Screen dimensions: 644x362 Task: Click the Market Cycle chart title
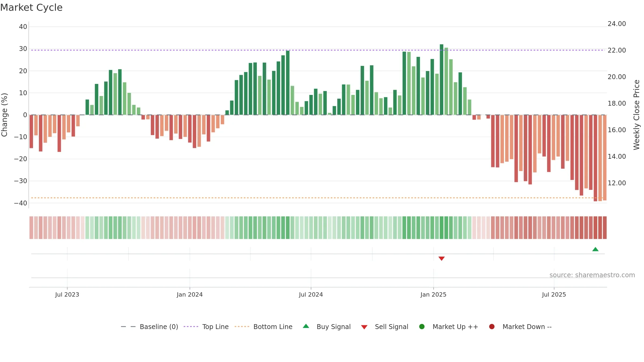click(31, 8)
